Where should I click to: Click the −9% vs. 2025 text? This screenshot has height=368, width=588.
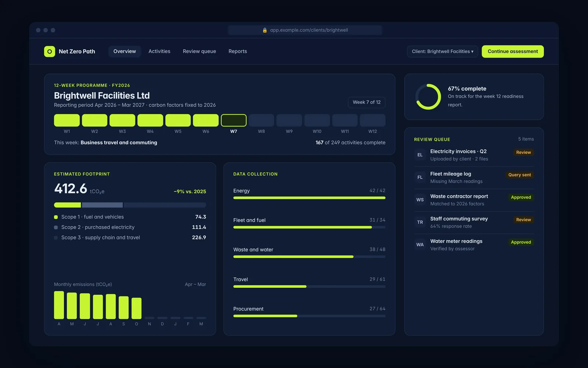pyautogui.click(x=190, y=192)
